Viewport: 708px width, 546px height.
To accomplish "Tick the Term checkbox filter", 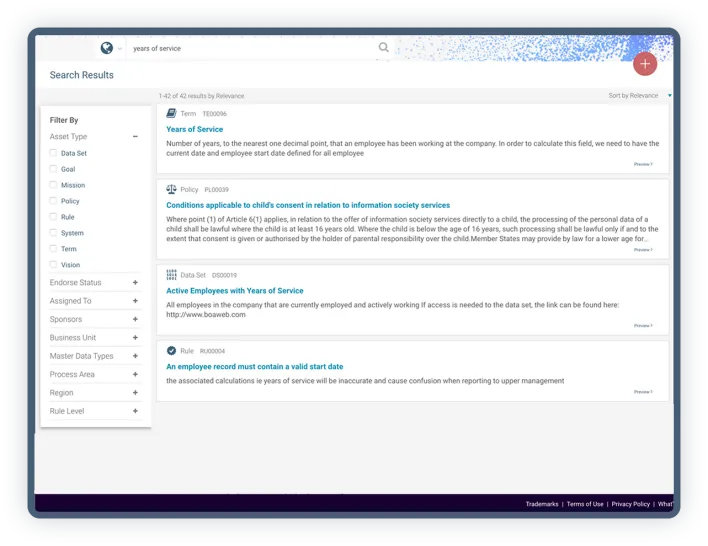I will tap(53, 249).
